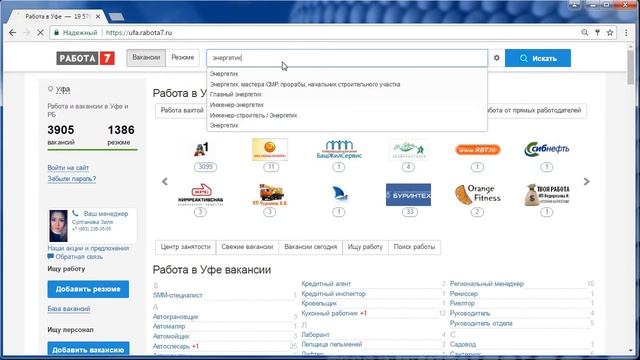Open the www.RBT.ru company logo
This screenshot has width=640, height=360.
[478, 150]
